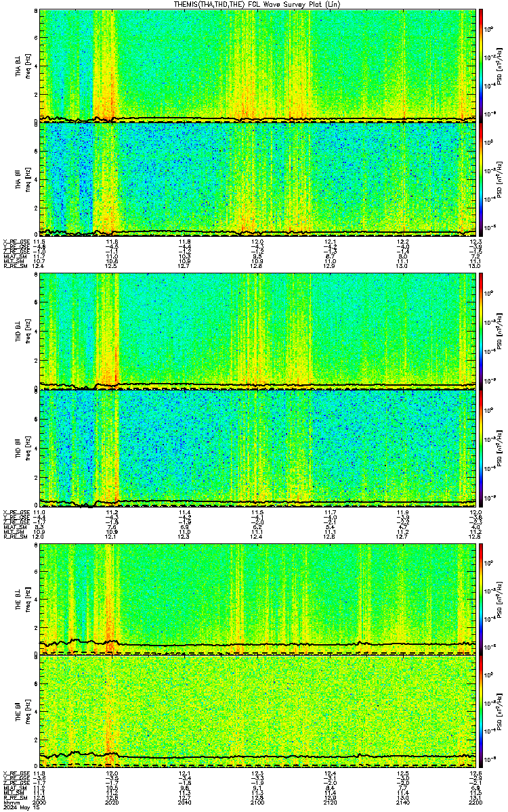The image size is (508, 812).
Task: Click the 'THE B∥ freq [Hz]' axis label
Action: click(x=22, y=713)
